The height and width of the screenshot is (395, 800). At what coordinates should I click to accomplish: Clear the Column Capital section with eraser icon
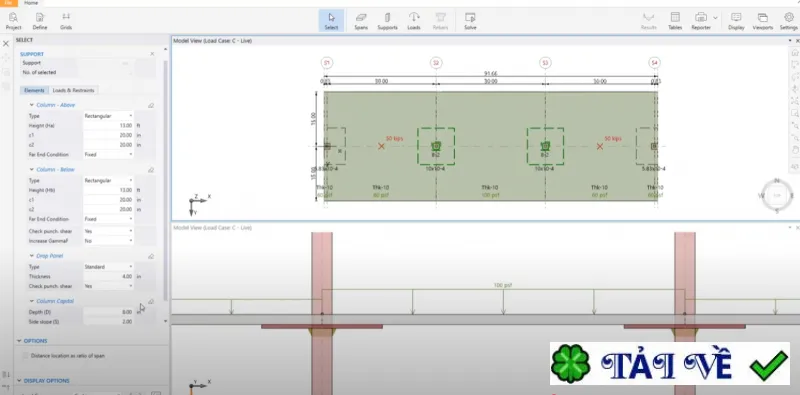[151, 301]
